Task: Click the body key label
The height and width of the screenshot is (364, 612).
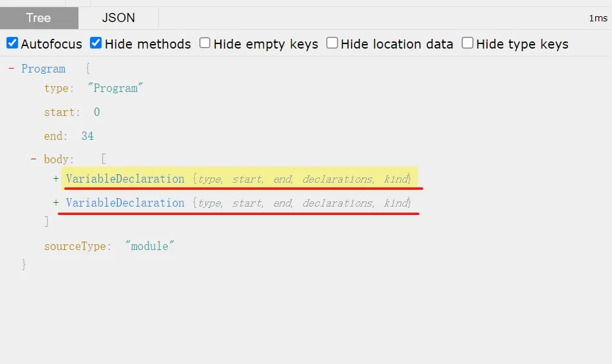Action: (57, 159)
